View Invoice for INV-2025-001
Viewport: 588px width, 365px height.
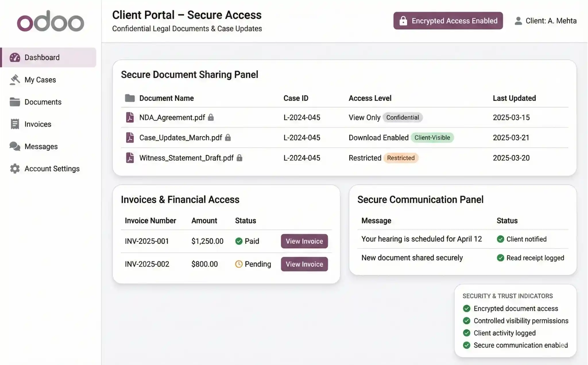pyautogui.click(x=304, y=241)
